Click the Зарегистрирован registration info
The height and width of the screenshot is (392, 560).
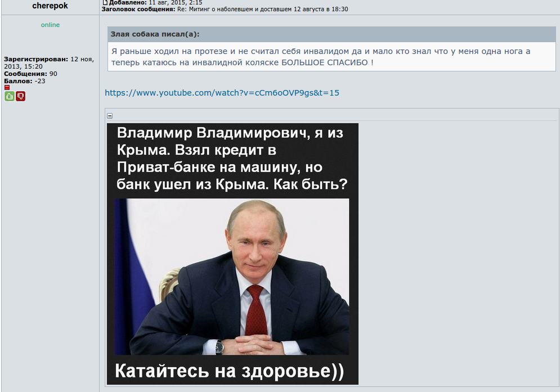49,63
